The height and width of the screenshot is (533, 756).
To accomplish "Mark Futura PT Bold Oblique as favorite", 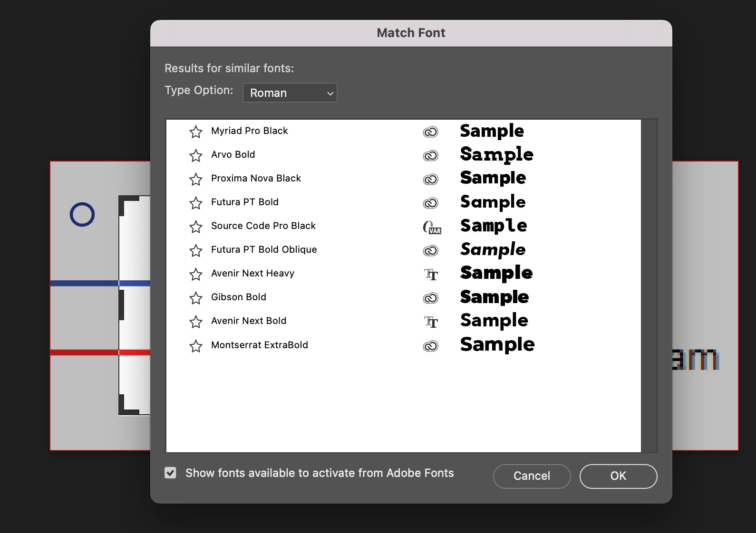I will [x=196, y=250].
